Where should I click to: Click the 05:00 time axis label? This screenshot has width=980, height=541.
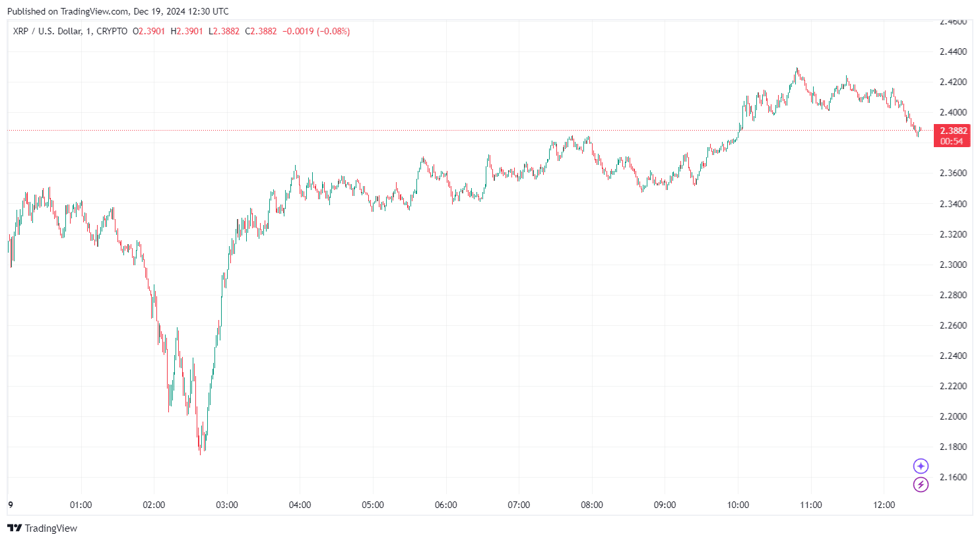(x=373, y=505)
